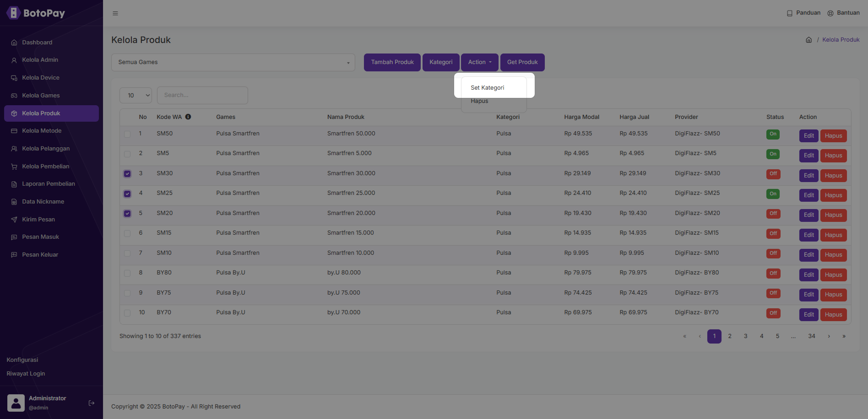Screen dimensions: 868x419
Task: Click the Kelola Pelanggan users icon
Action: [14, 149]
